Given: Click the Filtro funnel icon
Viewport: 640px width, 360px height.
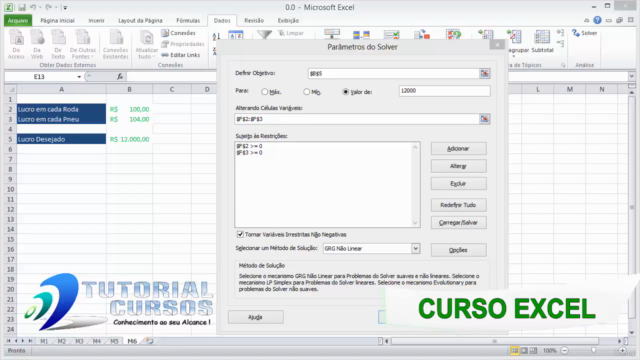Looking at the screenshot, I should tap(264, 35).
